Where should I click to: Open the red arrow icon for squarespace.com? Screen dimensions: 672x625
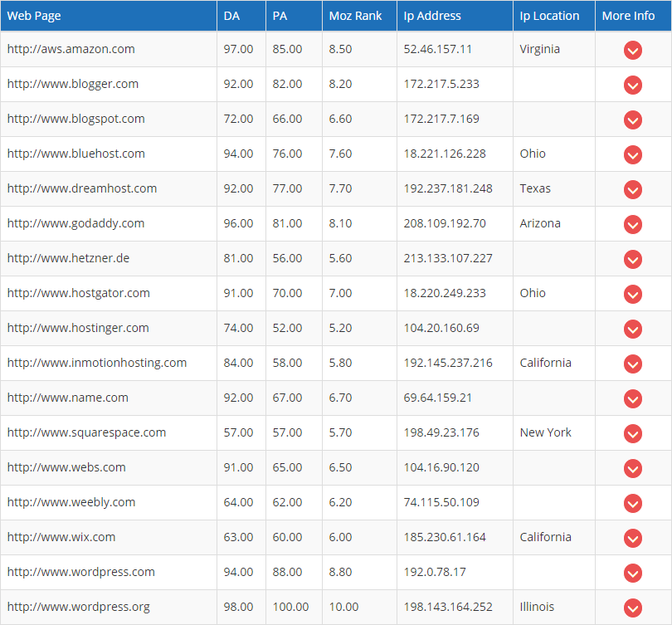[632, 433]
